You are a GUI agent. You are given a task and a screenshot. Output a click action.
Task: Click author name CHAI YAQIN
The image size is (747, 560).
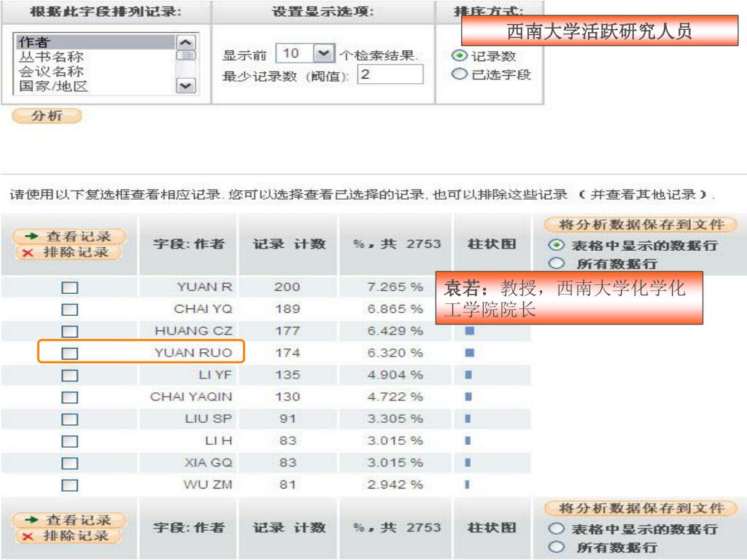[191, 397]
